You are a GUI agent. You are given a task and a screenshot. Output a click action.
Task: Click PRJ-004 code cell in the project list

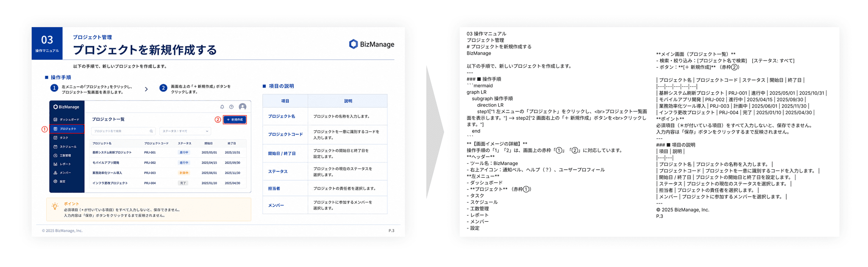pos(150,183)
